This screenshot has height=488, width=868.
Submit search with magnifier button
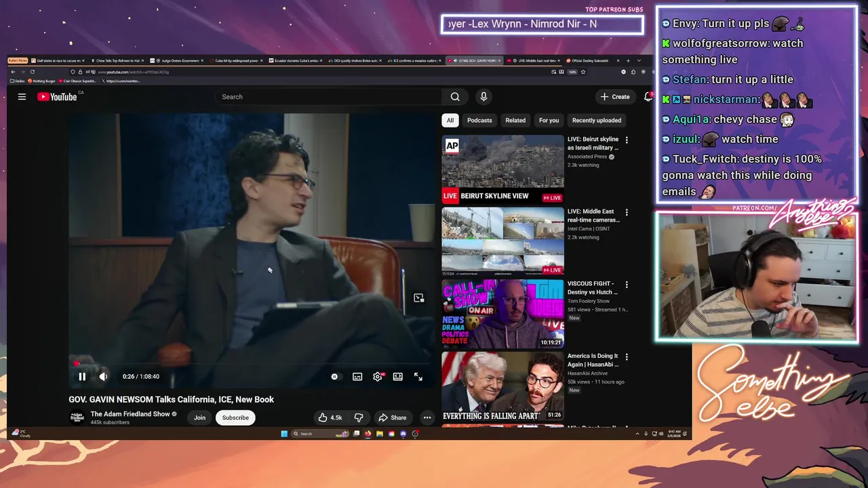tap(455, 97)
